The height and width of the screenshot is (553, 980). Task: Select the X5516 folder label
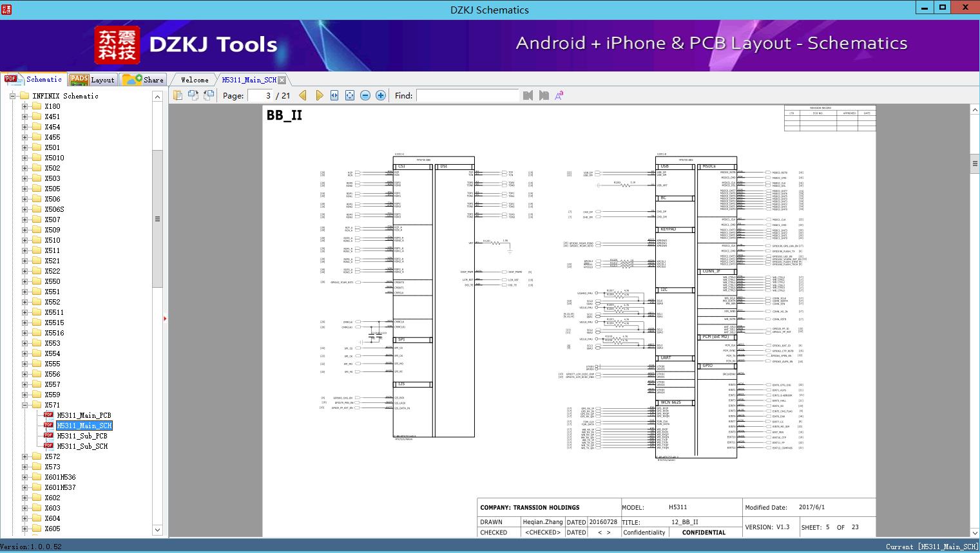click(54, 333)
